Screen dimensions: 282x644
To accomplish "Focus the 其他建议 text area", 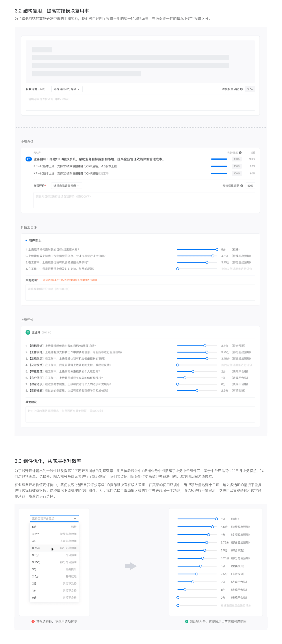I will click(140, 414).
